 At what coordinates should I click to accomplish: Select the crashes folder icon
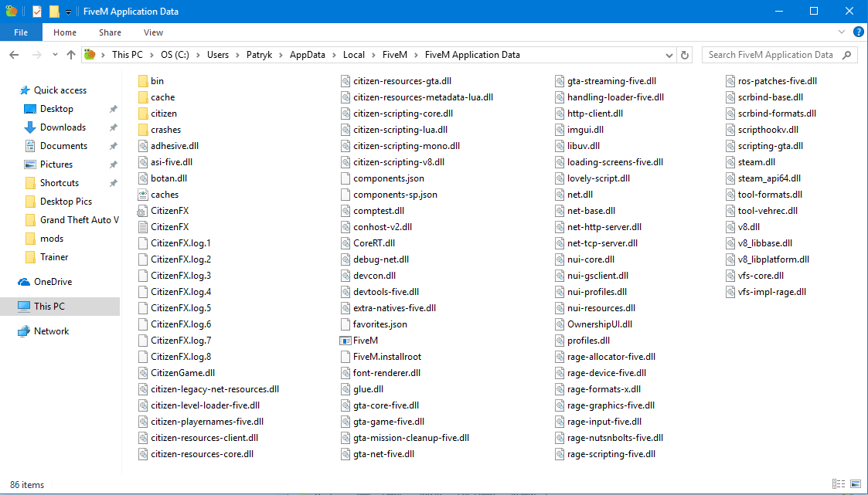(143, 130)
